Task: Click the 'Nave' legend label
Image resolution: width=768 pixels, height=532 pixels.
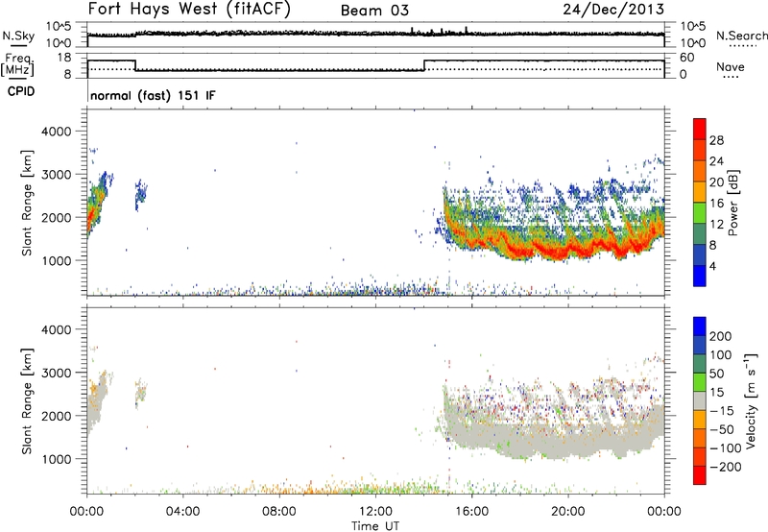Action: tap(731, 66)
